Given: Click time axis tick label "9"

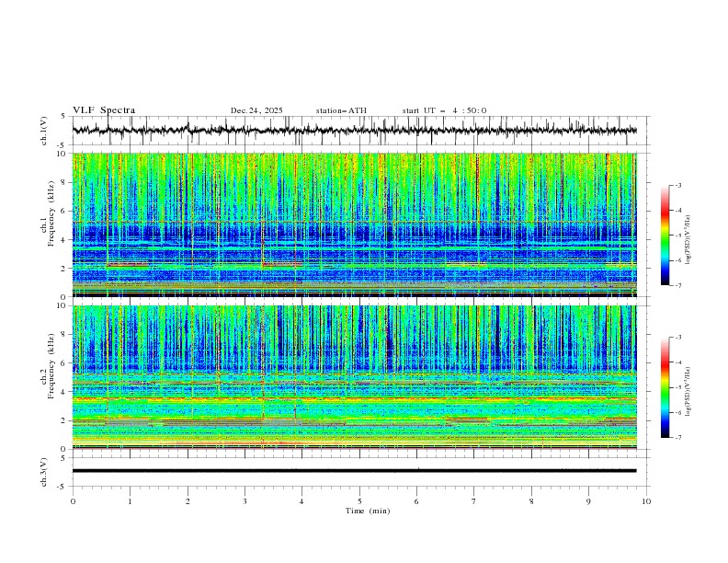Looking at the screenshot, I should pos(588,501).
